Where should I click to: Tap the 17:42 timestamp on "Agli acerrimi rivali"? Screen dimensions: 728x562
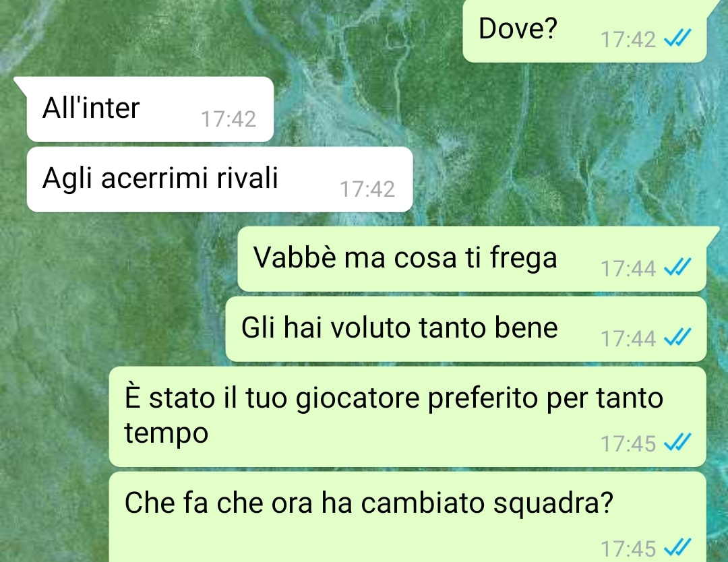click(x=367, y=189)
